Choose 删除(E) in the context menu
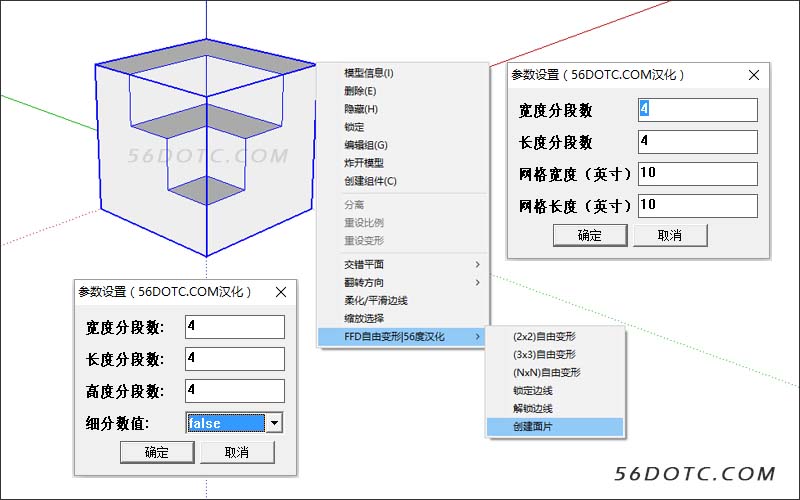 360,91
